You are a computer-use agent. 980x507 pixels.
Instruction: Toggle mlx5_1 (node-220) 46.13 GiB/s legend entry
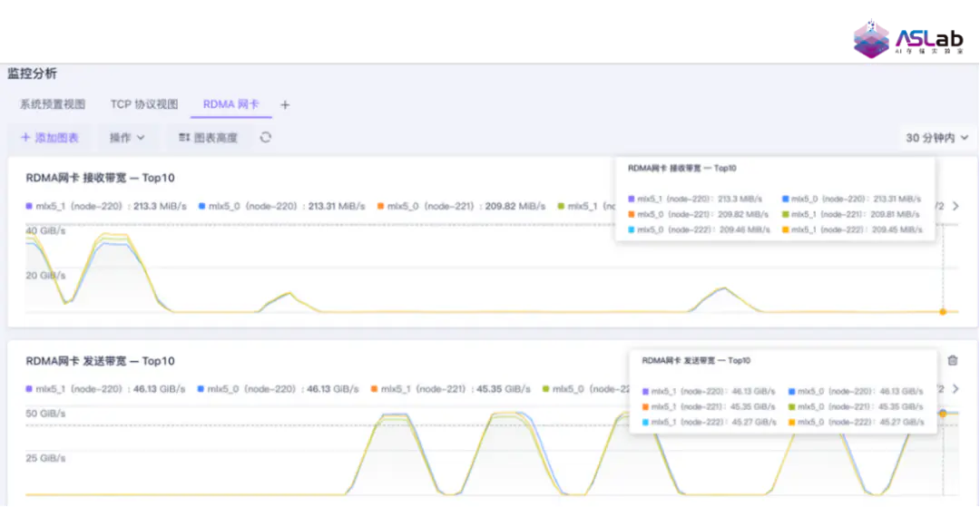pos(105,388)
